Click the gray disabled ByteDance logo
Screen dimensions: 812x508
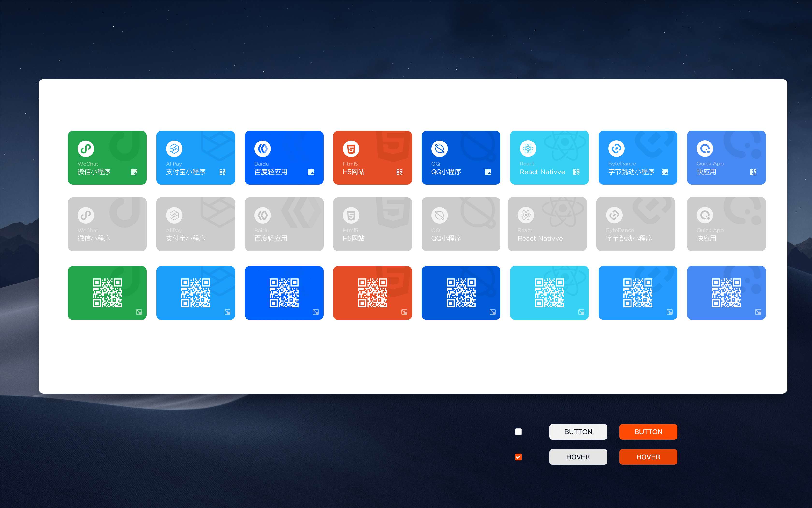[614, 215]
